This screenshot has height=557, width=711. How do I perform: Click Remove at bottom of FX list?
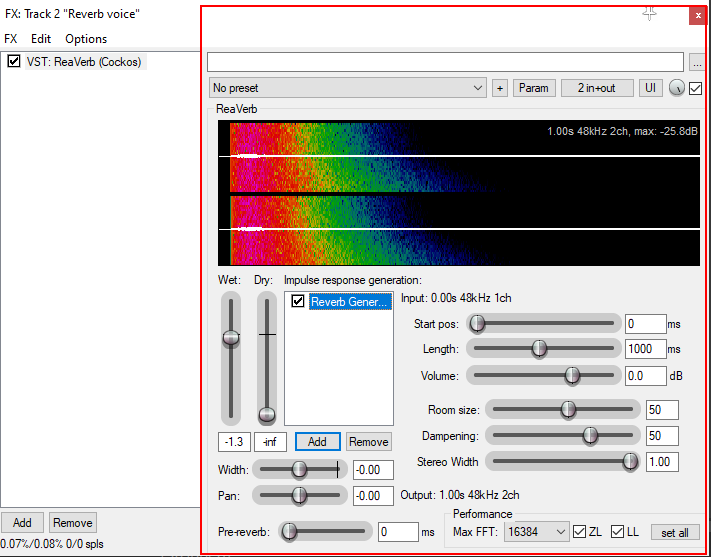tap(73, 523)
